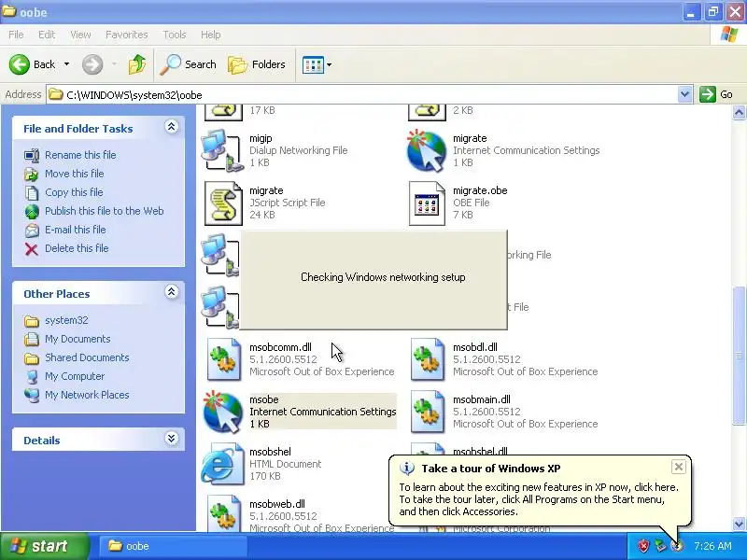Select the msobweb.dll file icon
Screen dimensions: 747x560
pos(223,514)
